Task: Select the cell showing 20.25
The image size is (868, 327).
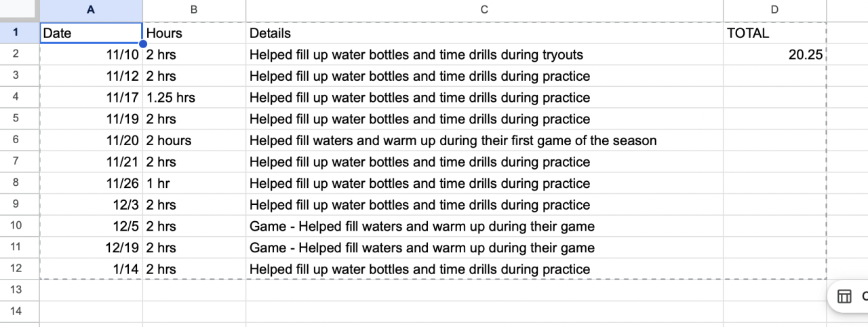Action: (x=774, y=54)
